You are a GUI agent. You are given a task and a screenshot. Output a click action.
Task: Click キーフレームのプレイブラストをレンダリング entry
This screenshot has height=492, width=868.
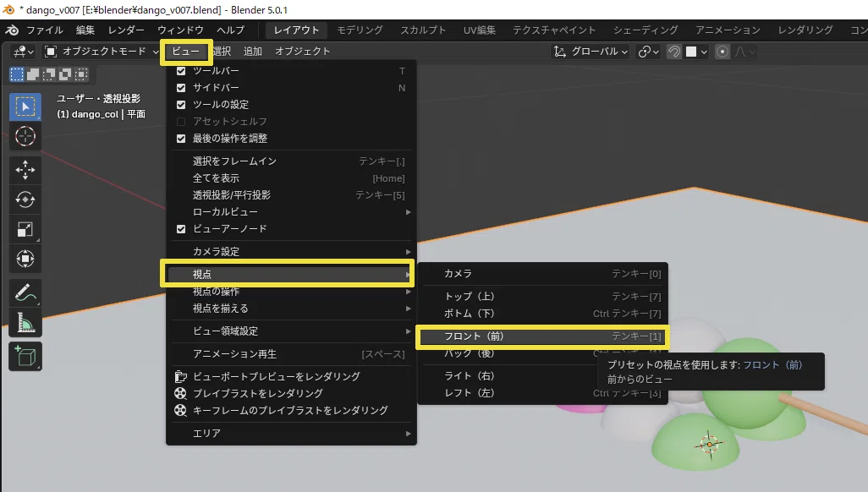(291, 410)
